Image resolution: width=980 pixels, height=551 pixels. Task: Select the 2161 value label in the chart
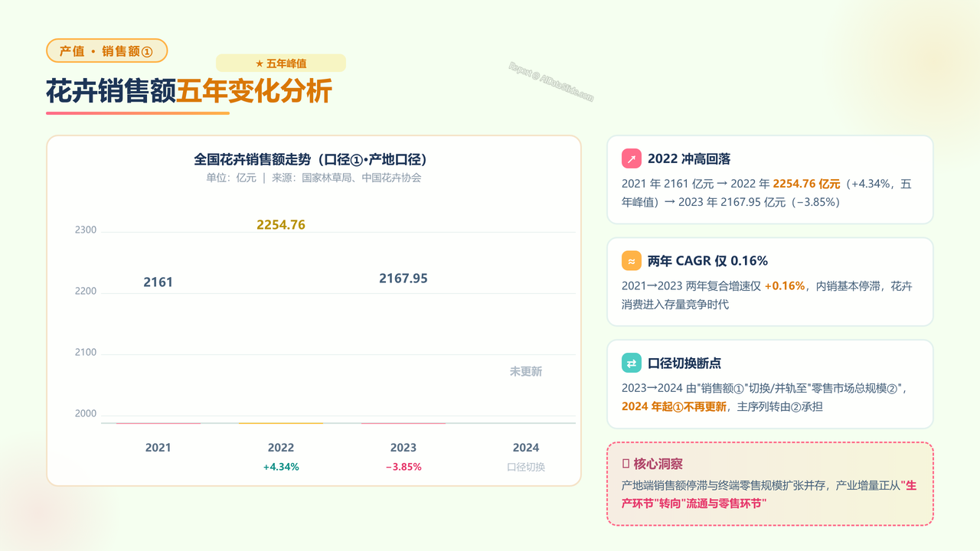(158, 282)
